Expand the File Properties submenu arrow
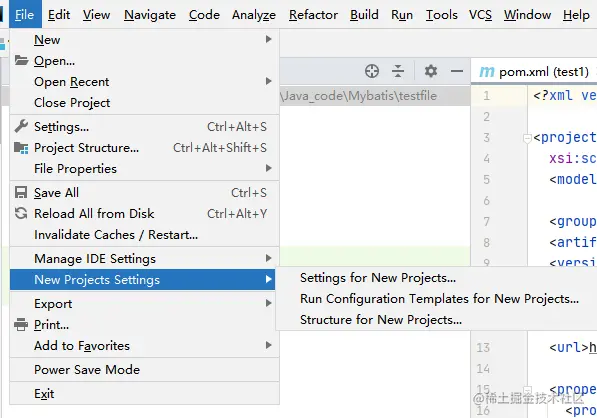This screenshot has height=418, width=597. click(268, 168)
